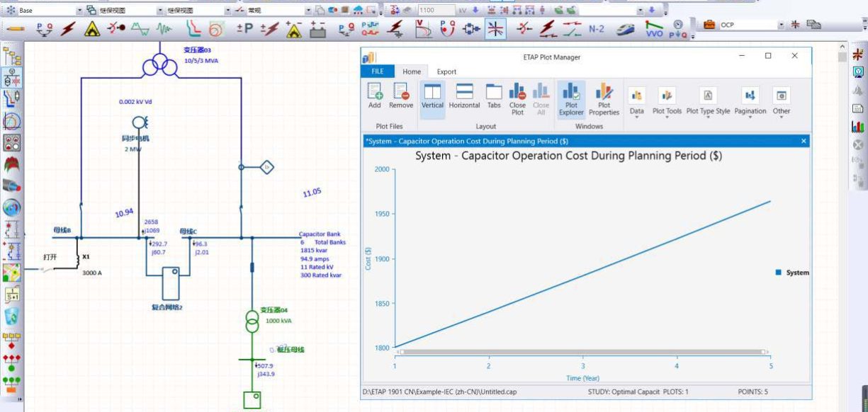868x412 pixels.
Task: Open the Base revision dropdown
Action: pyautogui.click(x=78, y=11)
